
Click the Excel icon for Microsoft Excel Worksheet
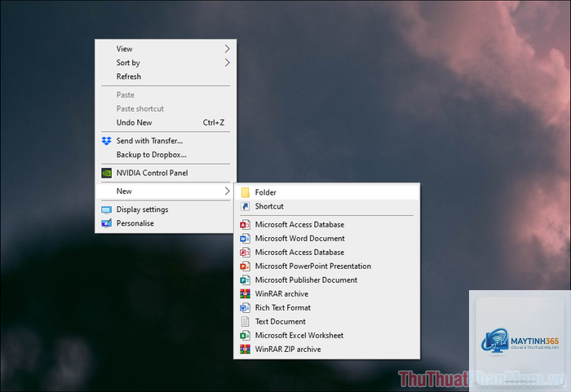(x=245, y=335)
